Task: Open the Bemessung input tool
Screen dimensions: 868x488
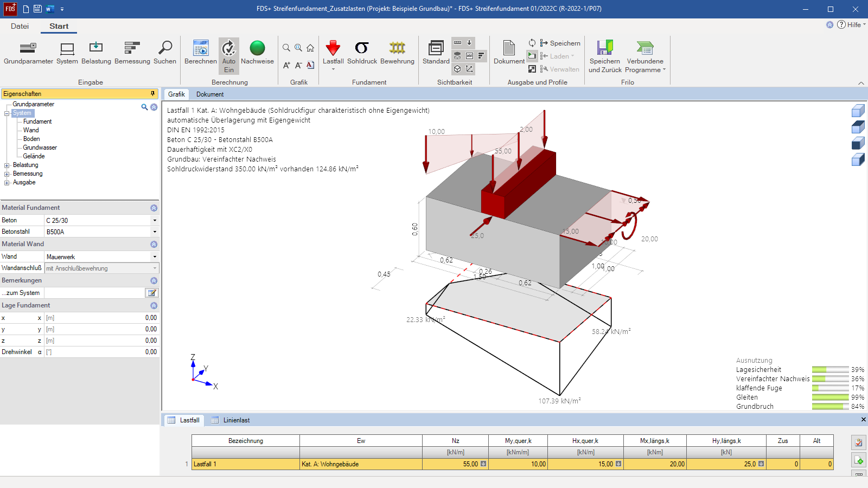Action: pos(132,53)
